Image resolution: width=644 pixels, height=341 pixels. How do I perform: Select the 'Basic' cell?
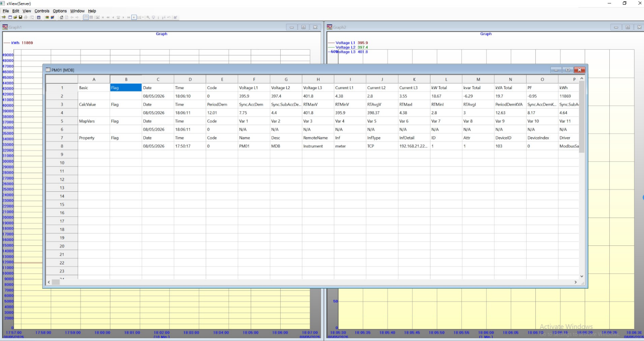coord(94,87)
